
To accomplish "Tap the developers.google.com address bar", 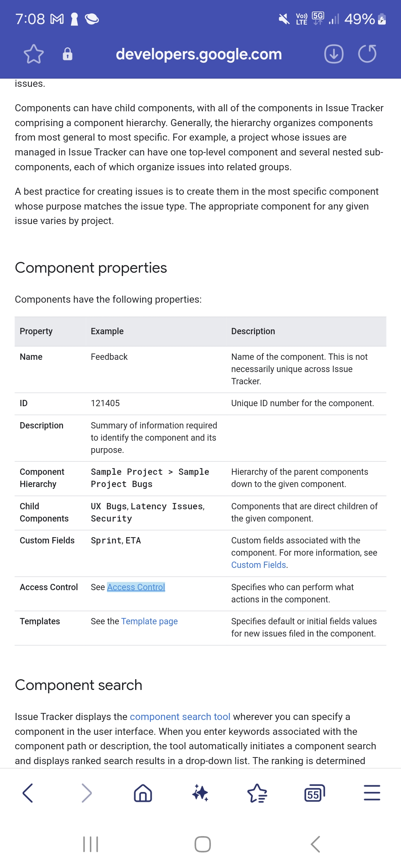I will (199, 54).
